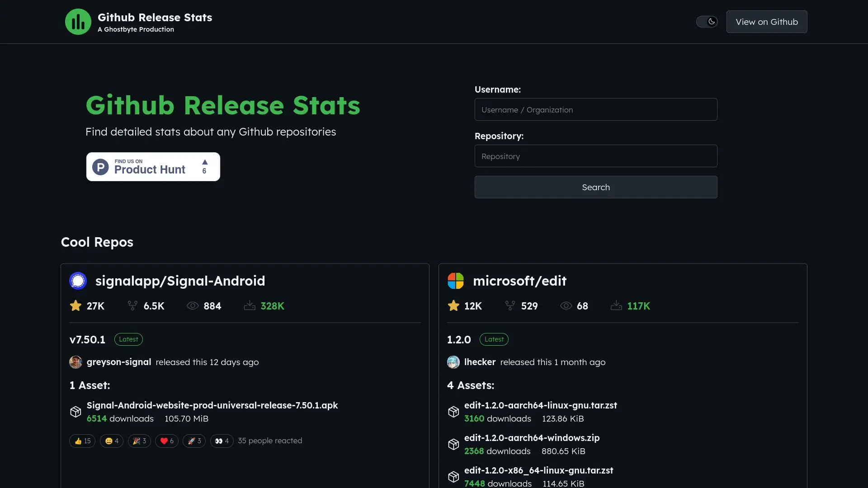Click the fork icon showing 6.5K
Screen dimensions: 868x488
click(x=132, y=305)
